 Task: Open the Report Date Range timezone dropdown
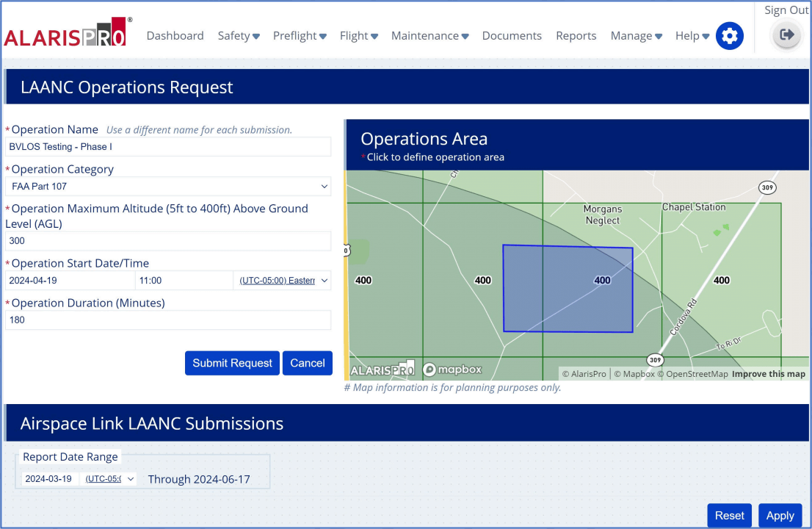pyautogui.click(x=109, y=478)
